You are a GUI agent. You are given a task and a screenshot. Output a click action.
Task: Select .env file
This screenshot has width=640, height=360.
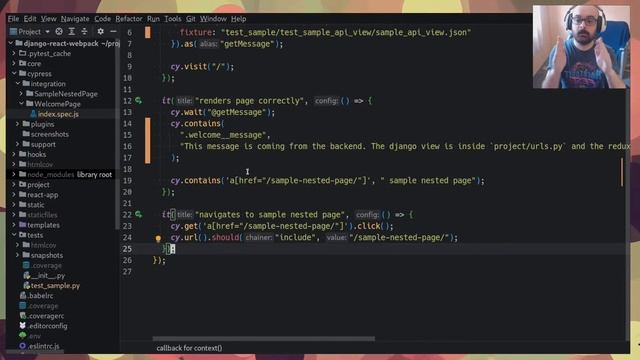point(34,336)
